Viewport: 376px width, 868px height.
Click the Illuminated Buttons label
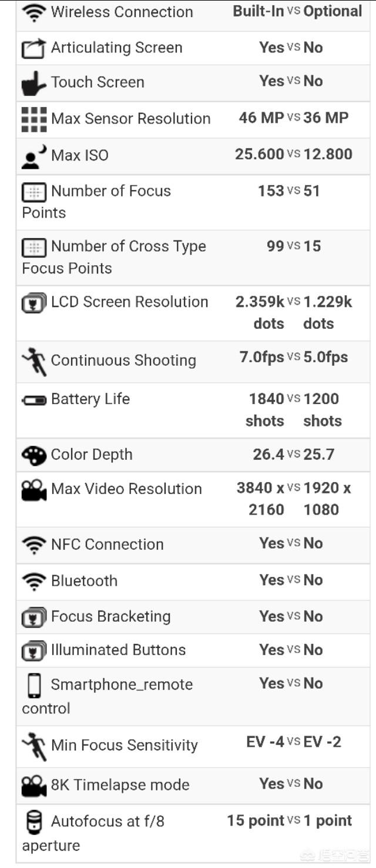118,650
